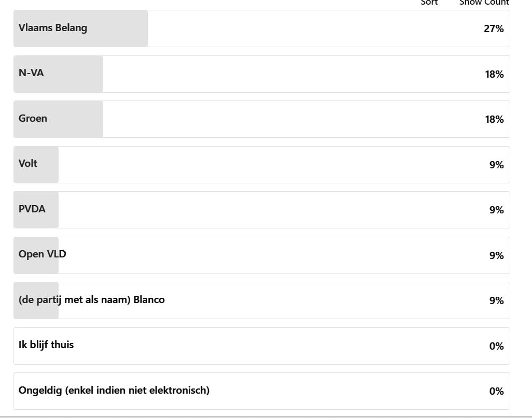This screenshot has width=532, height=418.
Task: Click the Sort option above the poll
Action: 429,3
